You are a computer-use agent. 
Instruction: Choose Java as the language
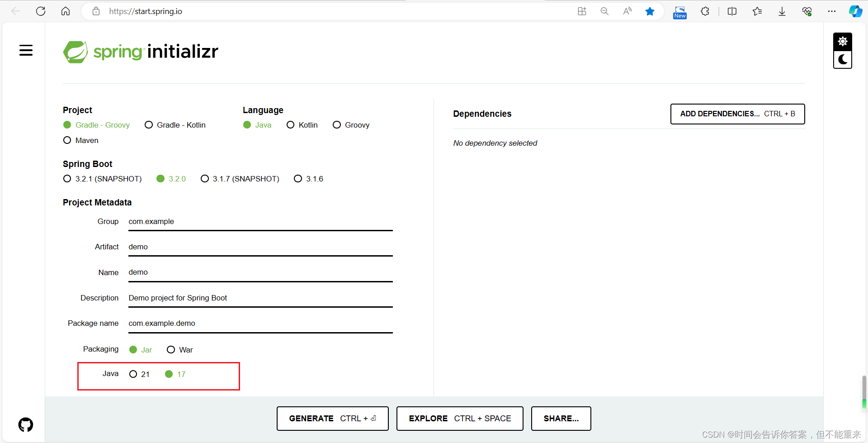pos(257,125)
